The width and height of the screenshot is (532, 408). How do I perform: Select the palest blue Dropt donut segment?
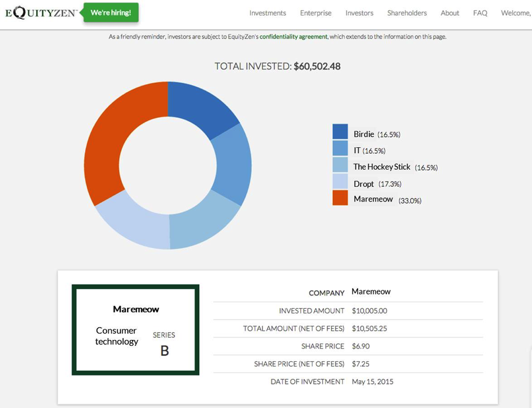pos(136,222)
